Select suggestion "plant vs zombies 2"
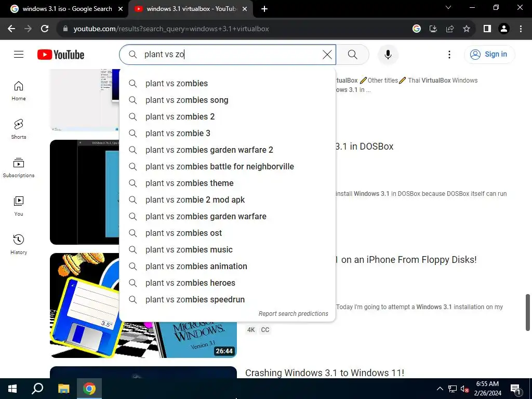Viewport: 532px width, 399px height. [x=228, y=117]
